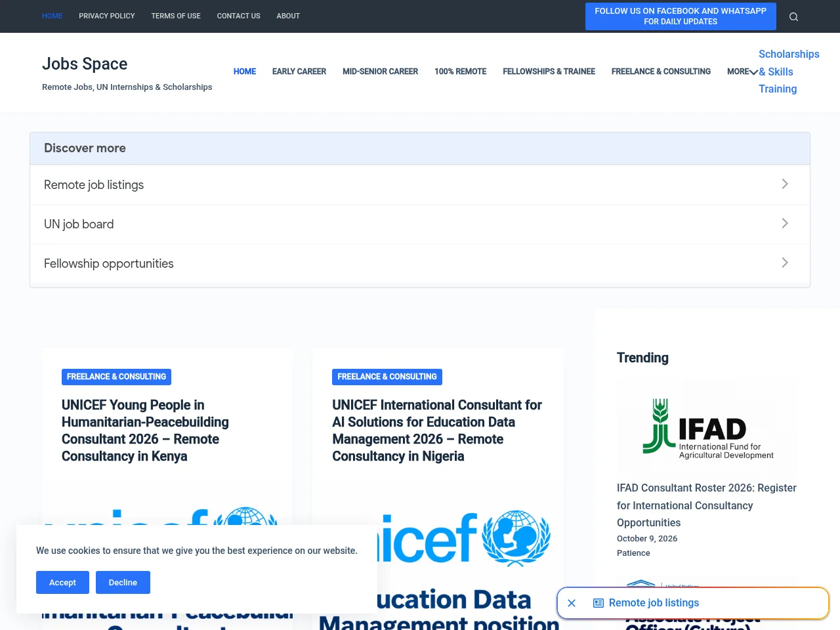Dismiss the Remote job listings popup
Image resolution: width=840 pixels, height=630 pixels.
point(572,603)
